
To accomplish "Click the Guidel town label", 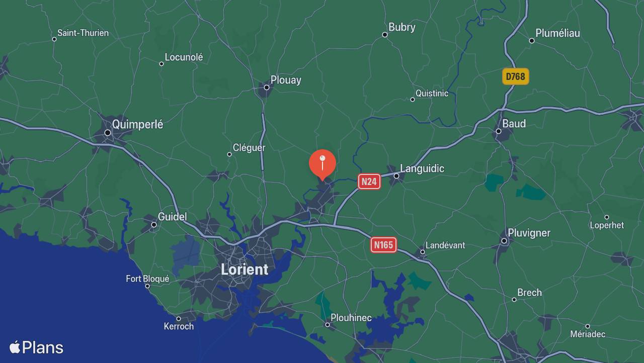I will (172, 217).
